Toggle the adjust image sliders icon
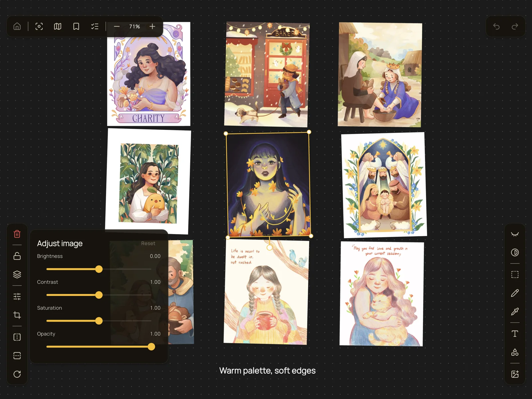The width and height of the screenshot is (532, 399). [x=17, y=296]
